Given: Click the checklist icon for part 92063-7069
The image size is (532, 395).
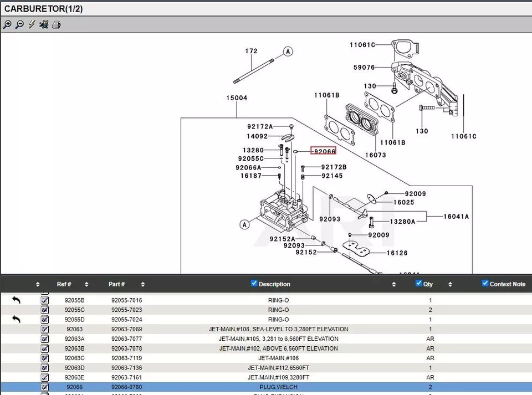Looking at the screenshot, I should (45, 329).
